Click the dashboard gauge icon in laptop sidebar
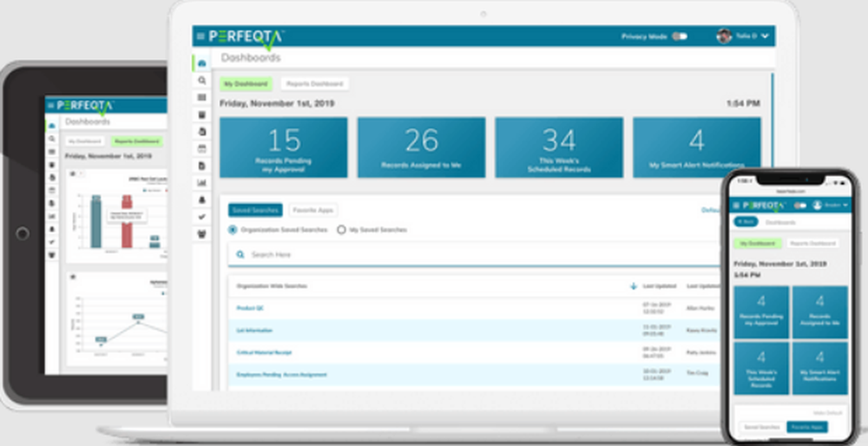The height and width of the screenshot is (446, 868). 202,63
